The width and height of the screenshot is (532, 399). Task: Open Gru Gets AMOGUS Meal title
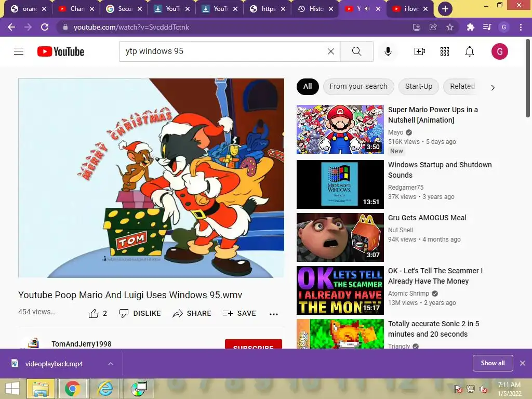pos(427,218)
